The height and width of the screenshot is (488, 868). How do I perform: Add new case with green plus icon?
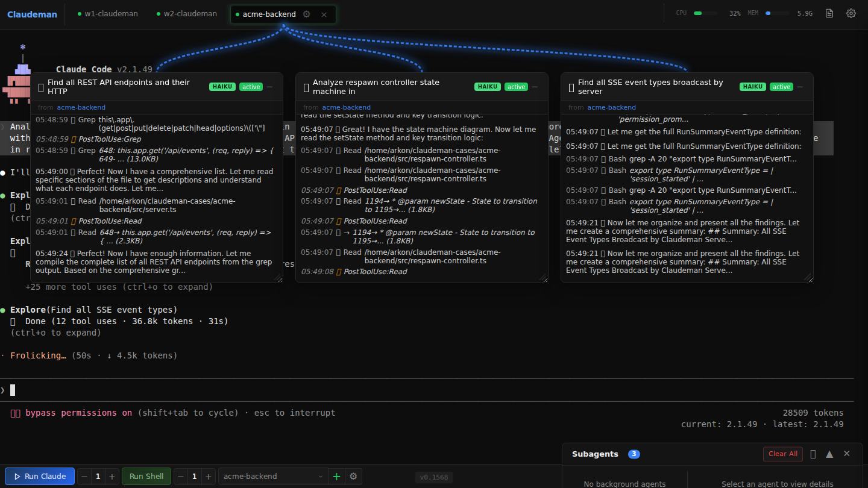tap(337, 477)
